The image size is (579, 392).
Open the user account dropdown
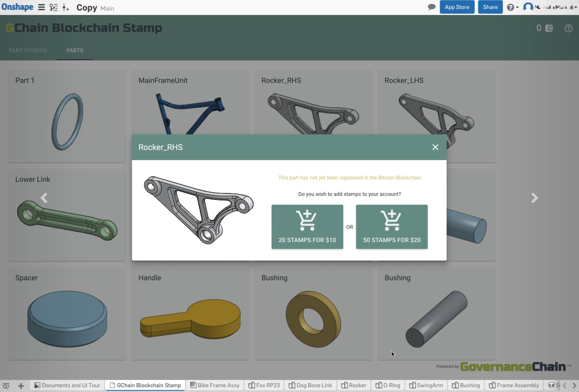[550, 7]
